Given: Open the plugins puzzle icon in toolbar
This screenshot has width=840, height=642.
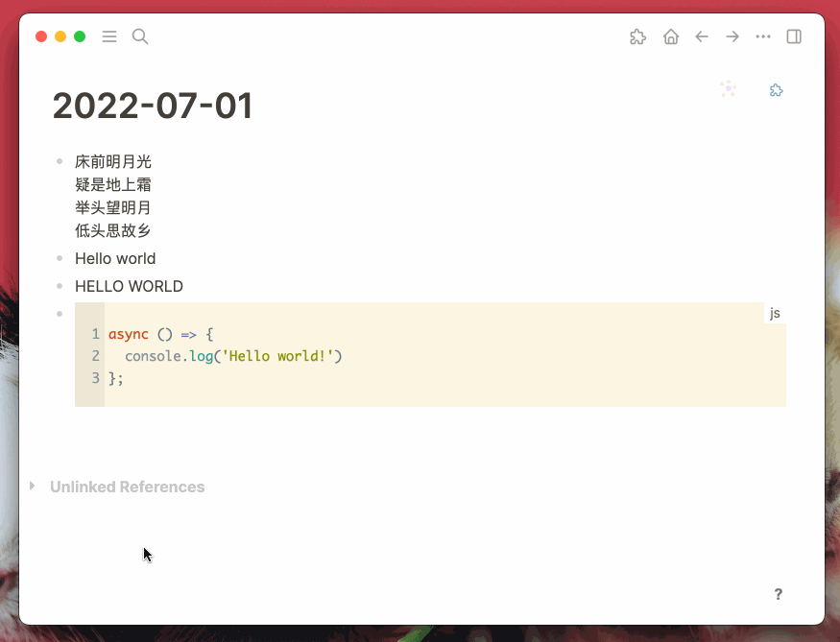Looking at the screenshot, I should (637, 36).
